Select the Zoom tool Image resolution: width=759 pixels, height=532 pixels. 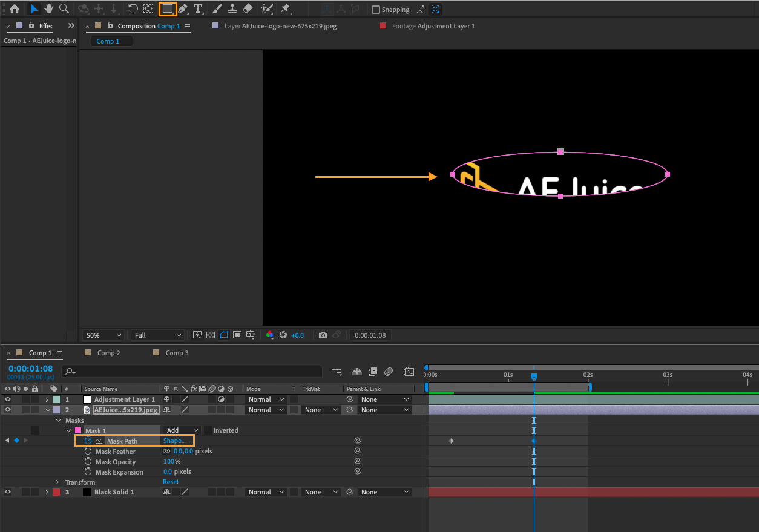[x=64, y=9]
